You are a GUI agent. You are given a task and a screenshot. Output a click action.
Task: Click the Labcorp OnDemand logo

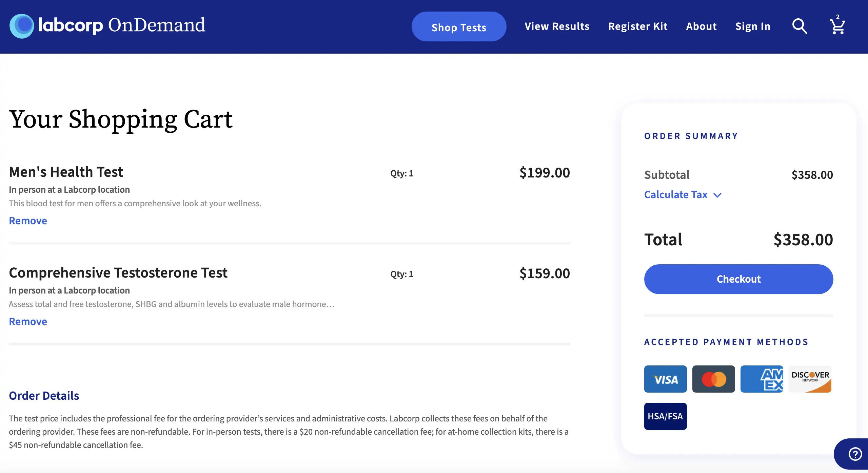pos(107,26)
